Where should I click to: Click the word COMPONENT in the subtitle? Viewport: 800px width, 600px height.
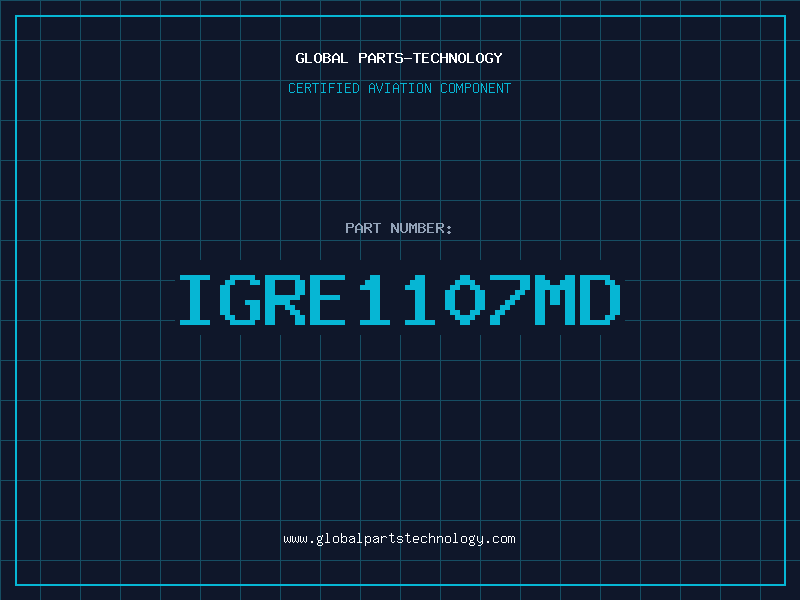tap(476, 88)
